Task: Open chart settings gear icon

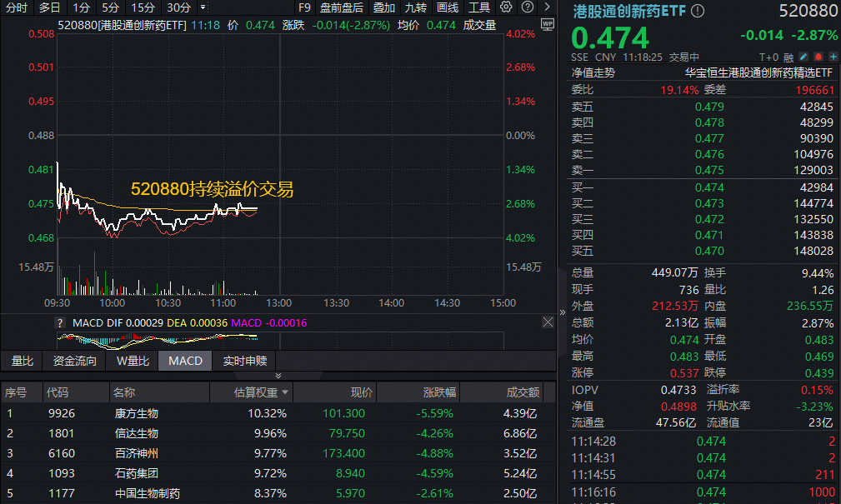Action: (505, 7)
